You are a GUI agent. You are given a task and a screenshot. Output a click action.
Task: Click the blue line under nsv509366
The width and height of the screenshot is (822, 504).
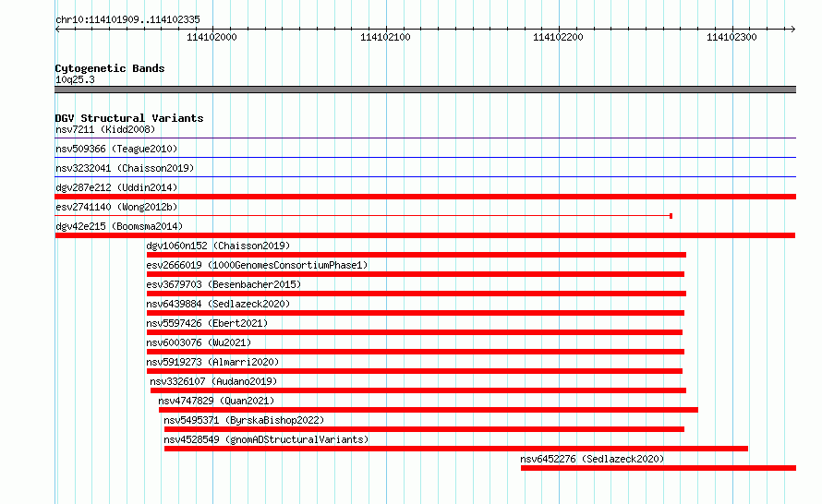[425, 158]
